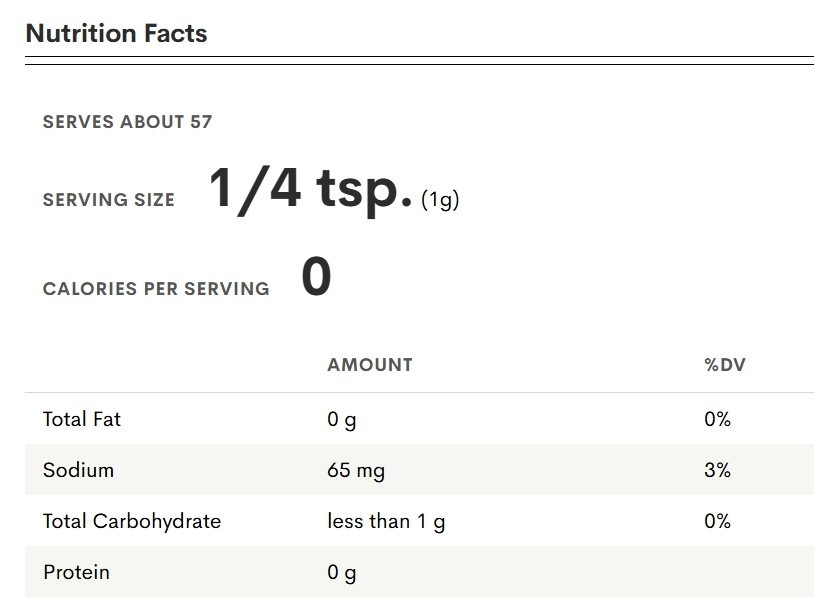Image resolution: width=825 pixels, height=600 pixels.
Task: Click the Protein amount 0 g
Action: 341,573
